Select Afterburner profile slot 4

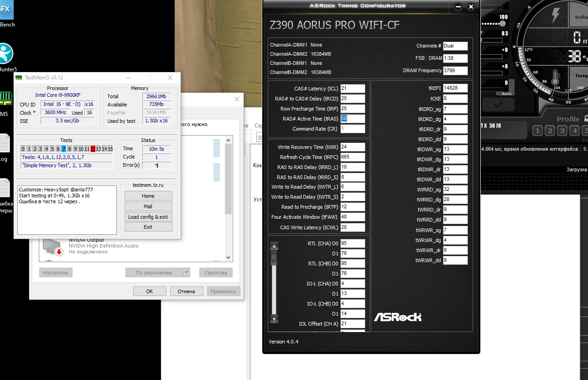point(574,131)
